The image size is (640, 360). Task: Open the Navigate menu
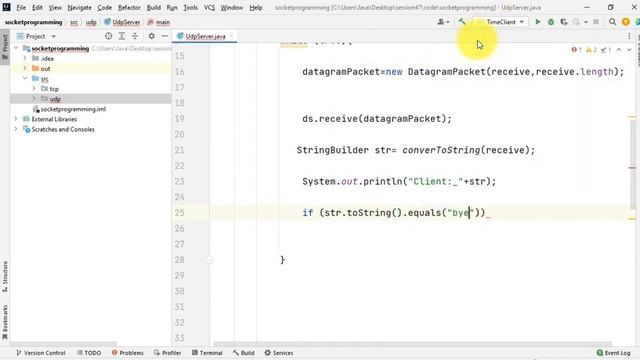click(79, 8)
